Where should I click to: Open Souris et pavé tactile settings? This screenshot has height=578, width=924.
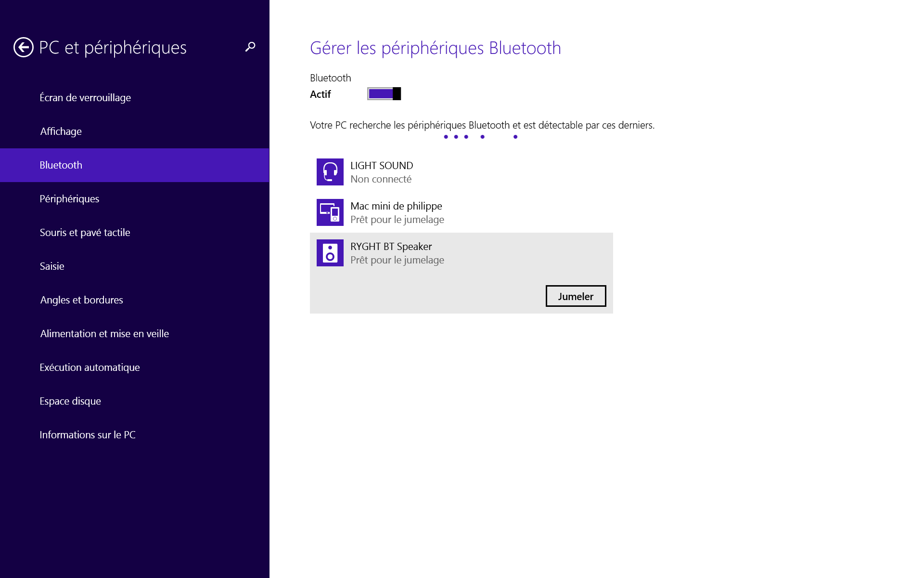coord(86,232)
